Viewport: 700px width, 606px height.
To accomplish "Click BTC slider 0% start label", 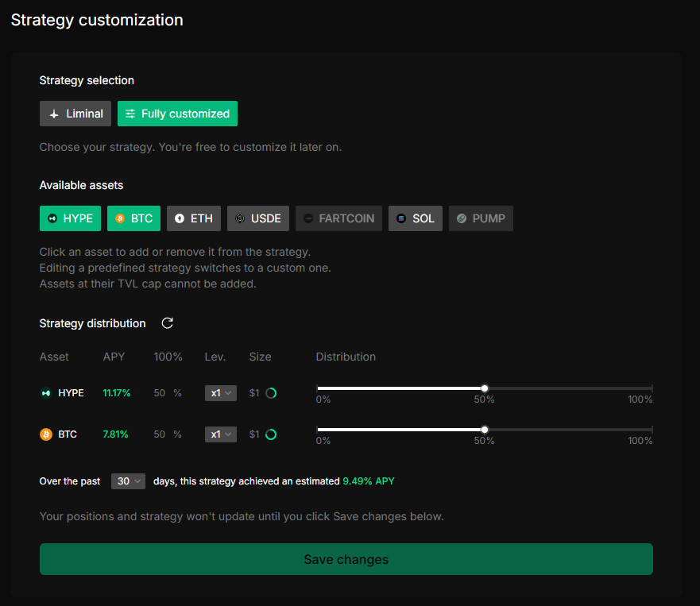I will pos(323,441).
